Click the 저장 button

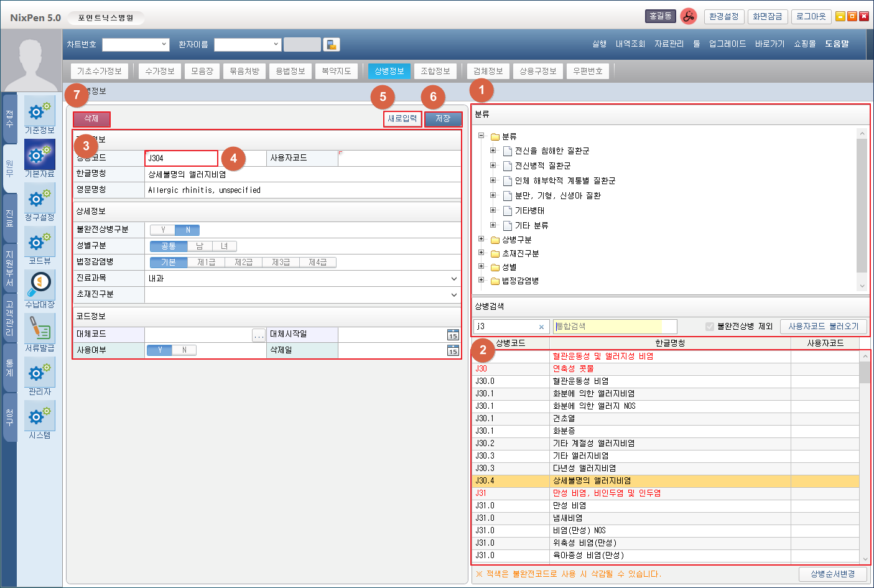[443, 119]
